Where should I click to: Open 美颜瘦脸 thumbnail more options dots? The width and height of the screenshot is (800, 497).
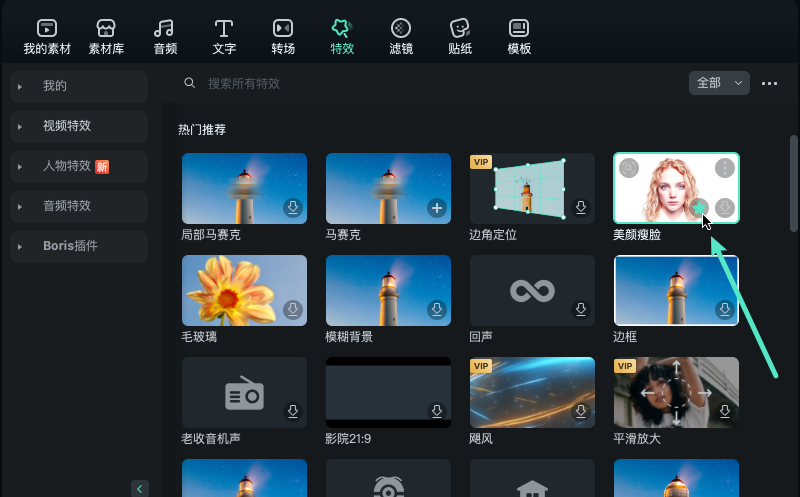(x=724, y=168)
